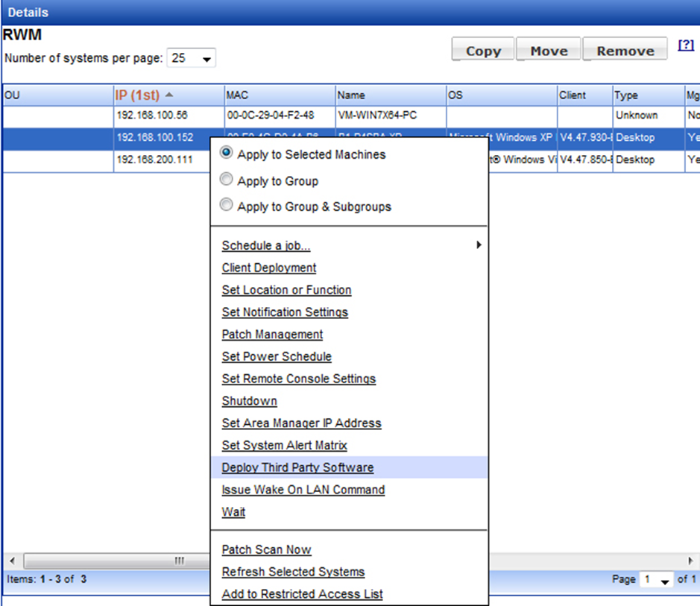
Task: Select Apply to Selected Machines option
Action: tap(227, 154)
